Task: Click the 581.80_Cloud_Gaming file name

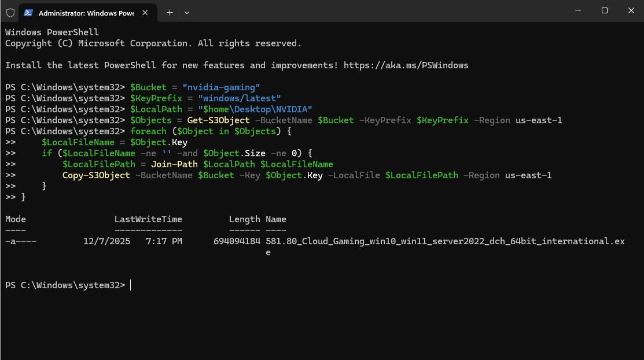Action: coord(445,247)
